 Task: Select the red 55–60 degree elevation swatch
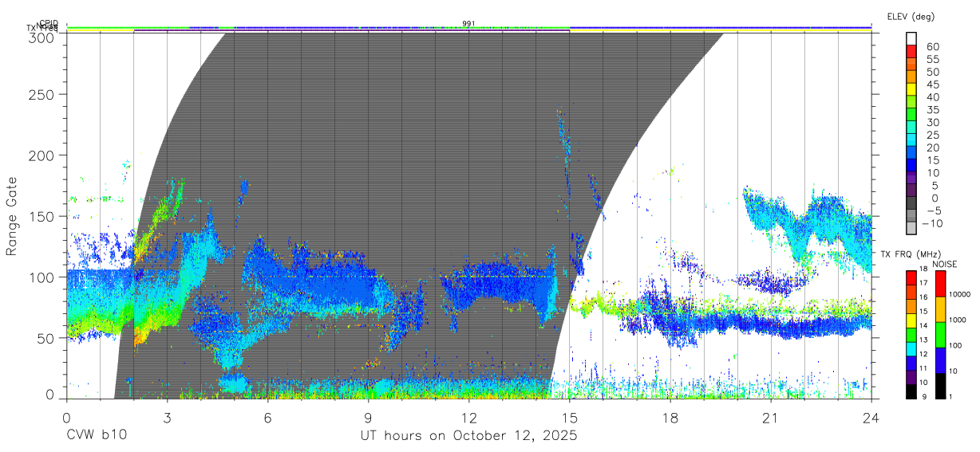pos(911,53)
